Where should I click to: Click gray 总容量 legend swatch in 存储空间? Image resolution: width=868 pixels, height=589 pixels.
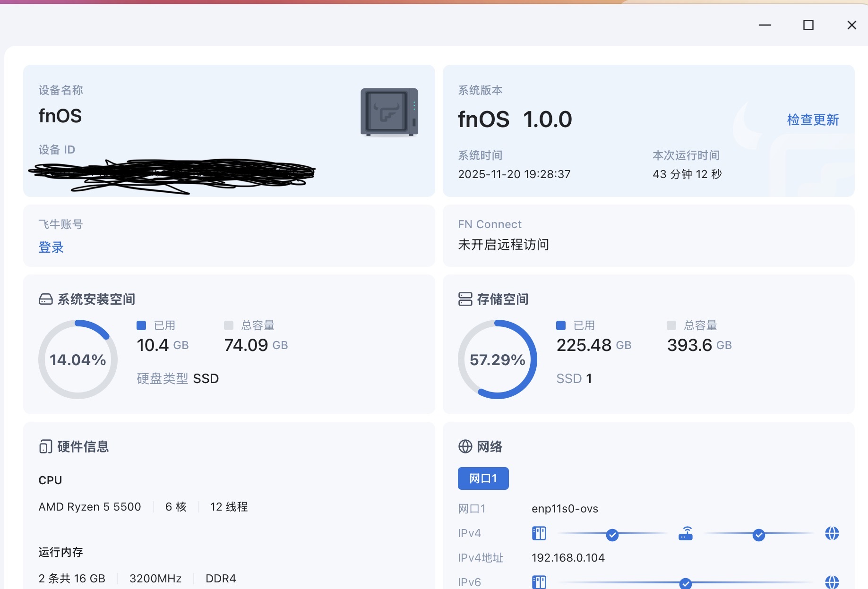click(x=671, y=325)
